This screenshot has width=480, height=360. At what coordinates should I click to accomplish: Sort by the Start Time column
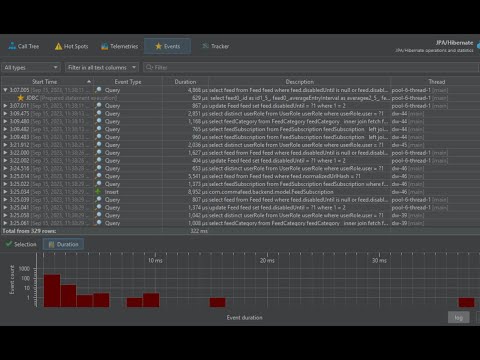[47, 82]
